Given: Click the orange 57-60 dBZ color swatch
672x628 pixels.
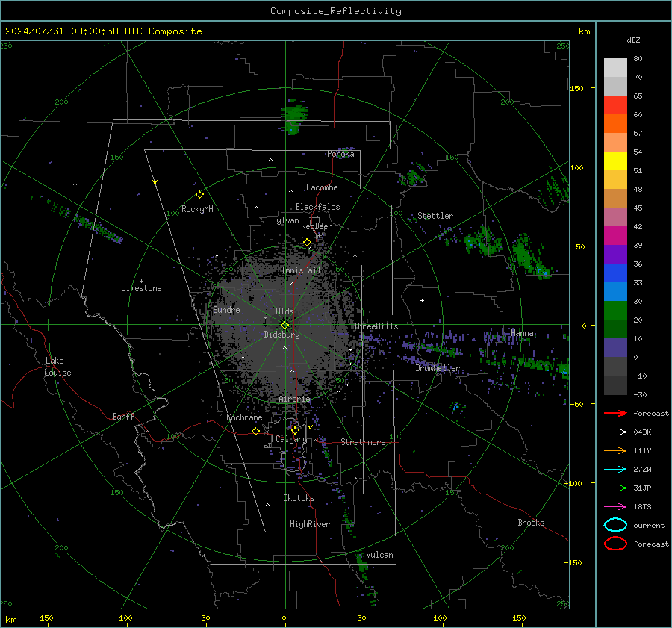Looking at the screenshot, I should point(615,124).
